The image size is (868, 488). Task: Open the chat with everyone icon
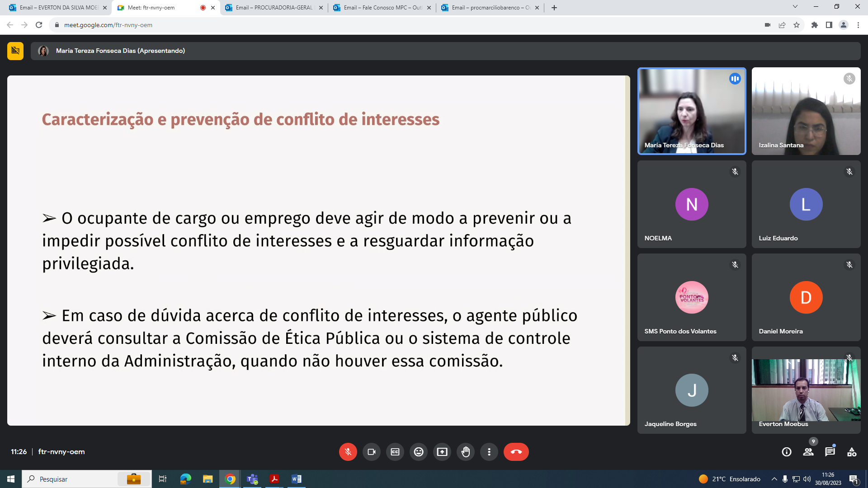coord(830,452)
